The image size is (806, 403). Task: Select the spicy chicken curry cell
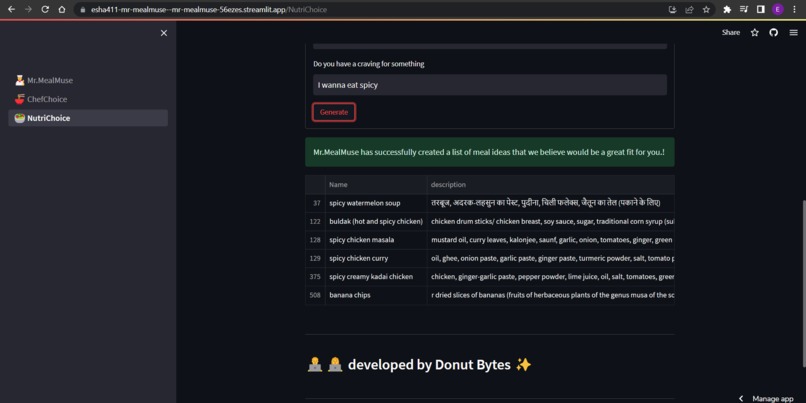click(376, 259)
